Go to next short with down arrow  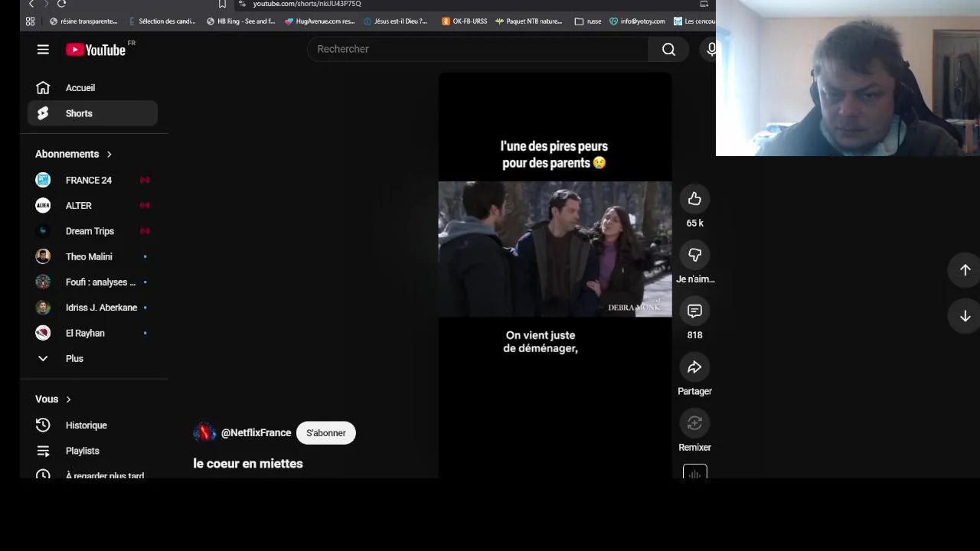pyautogui.click(x=965, y=316)
